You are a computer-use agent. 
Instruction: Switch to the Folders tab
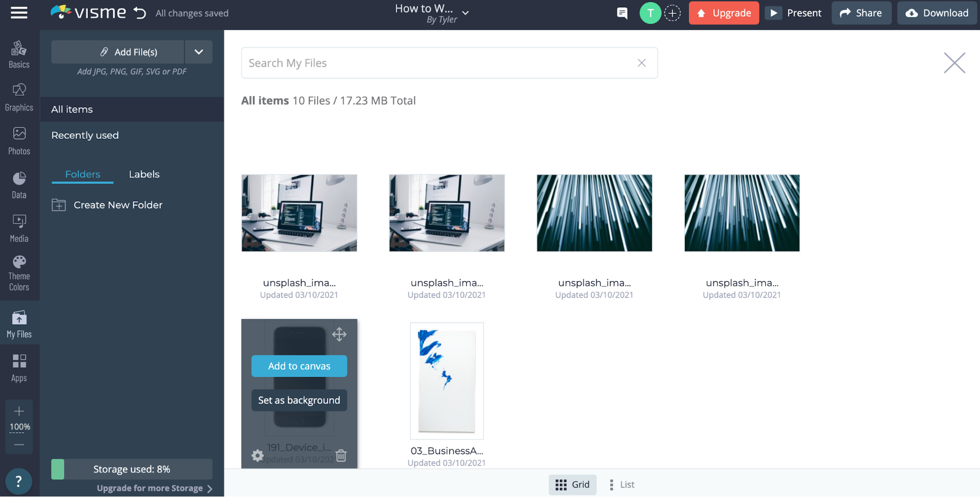point(82,174)
